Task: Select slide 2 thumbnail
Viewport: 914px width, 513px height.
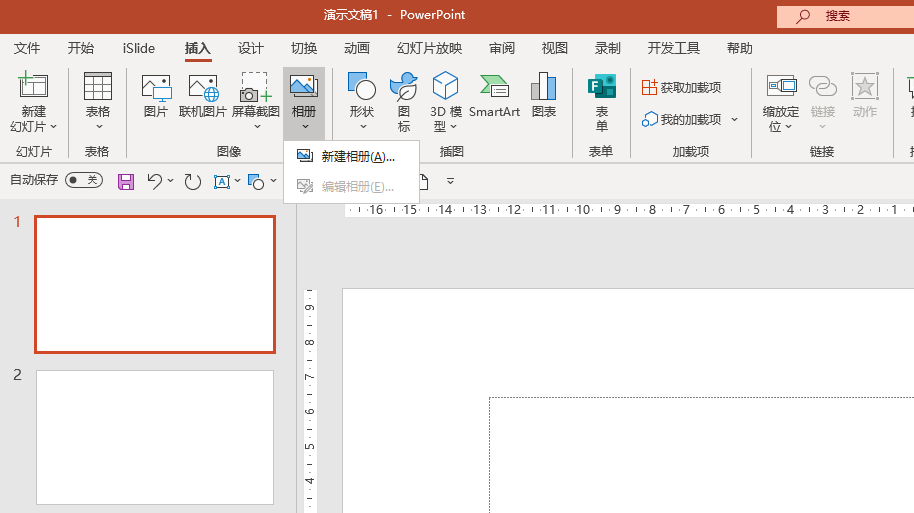Action: pyautogui.click(x=155, y=437)
